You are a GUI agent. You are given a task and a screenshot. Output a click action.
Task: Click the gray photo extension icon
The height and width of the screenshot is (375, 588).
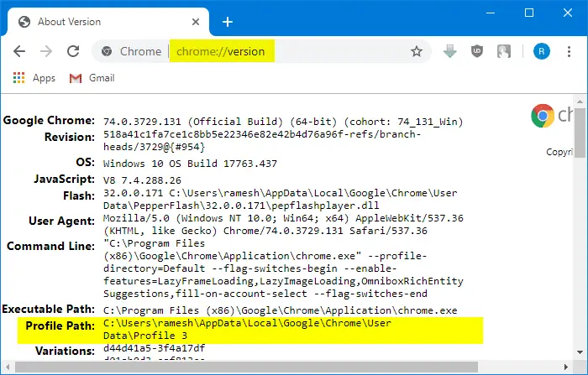[504, 51]
